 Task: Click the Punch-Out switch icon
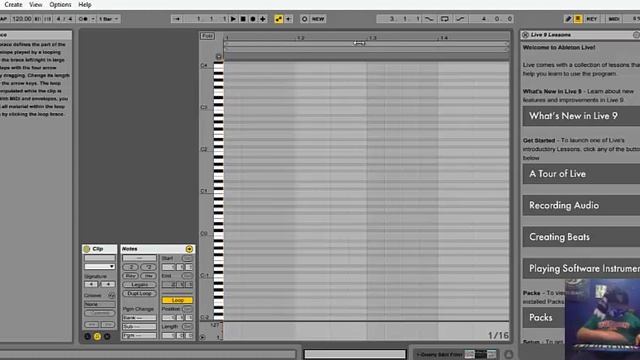(460, 19)
